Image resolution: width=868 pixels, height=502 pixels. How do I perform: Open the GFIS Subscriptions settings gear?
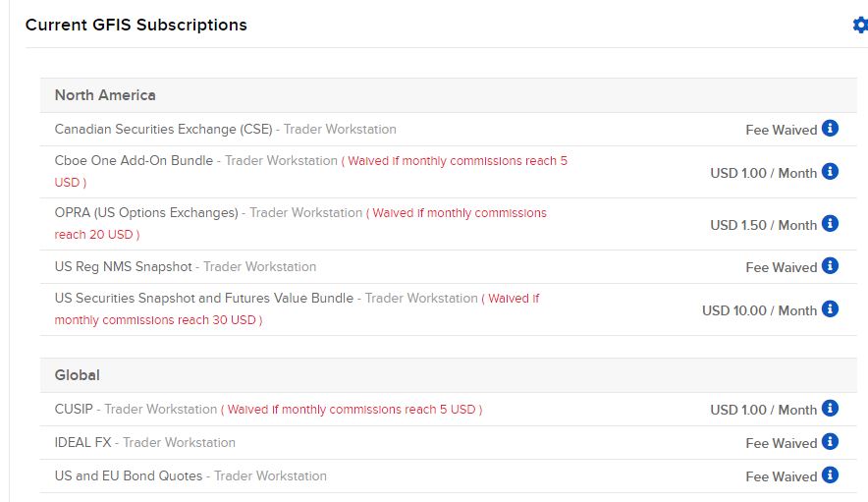[x=860, y=25]
